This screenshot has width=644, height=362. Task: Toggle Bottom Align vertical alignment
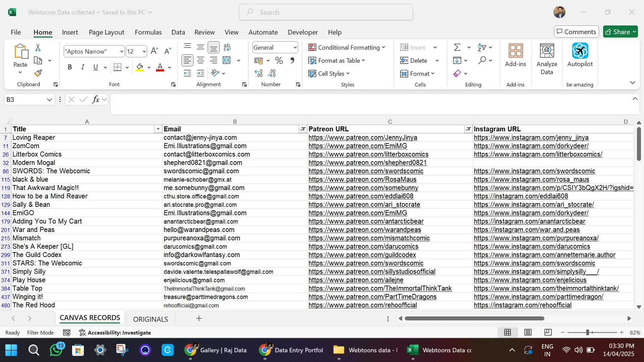(x=213, y=47)
